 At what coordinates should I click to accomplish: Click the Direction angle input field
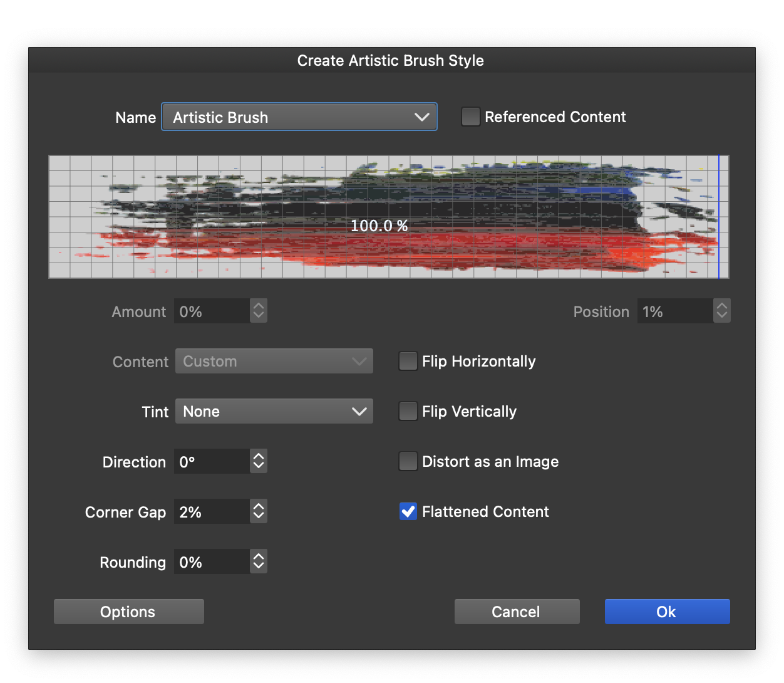tap(211, 462)
